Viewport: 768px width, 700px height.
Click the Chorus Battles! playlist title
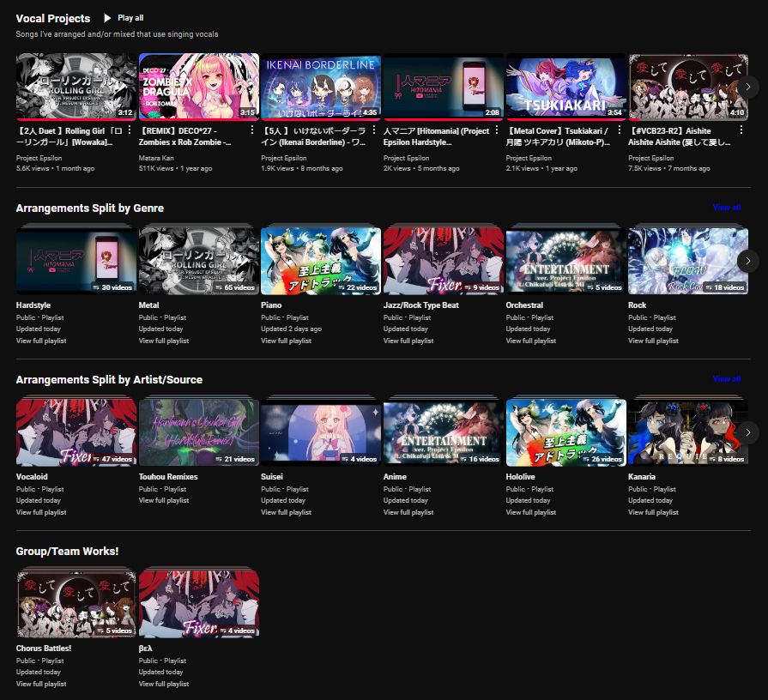click(44, 649)
